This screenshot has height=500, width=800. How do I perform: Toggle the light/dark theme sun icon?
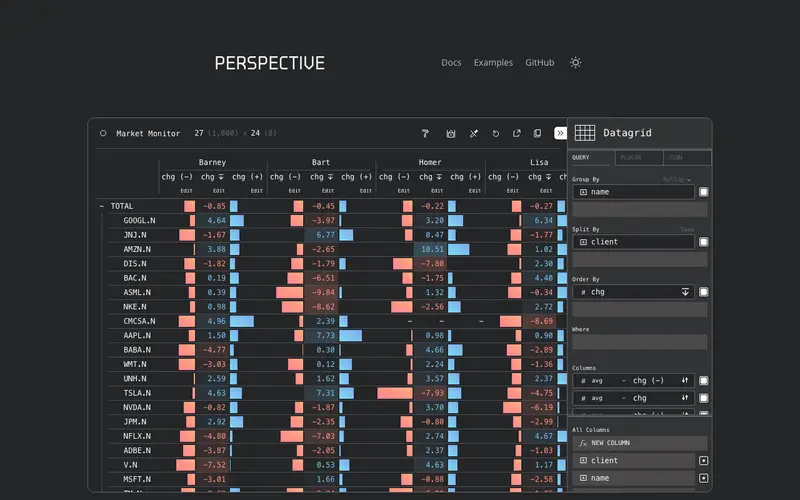[x=576, y=63]
